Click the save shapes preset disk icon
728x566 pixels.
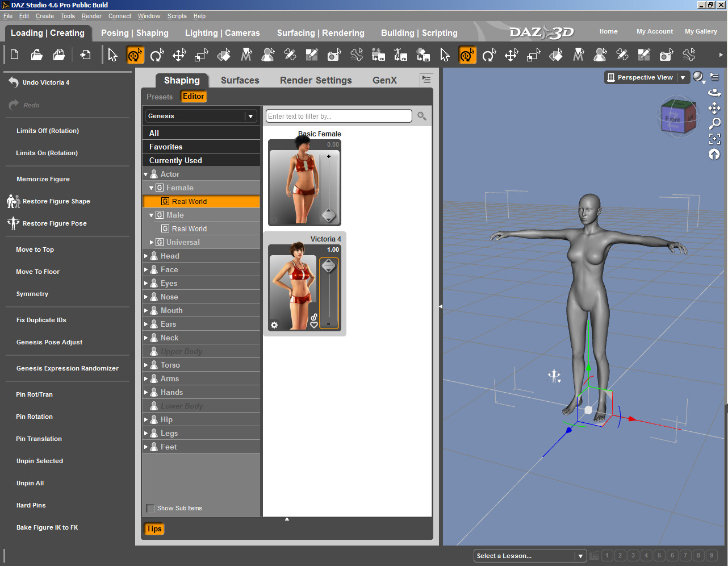point(423,55)
